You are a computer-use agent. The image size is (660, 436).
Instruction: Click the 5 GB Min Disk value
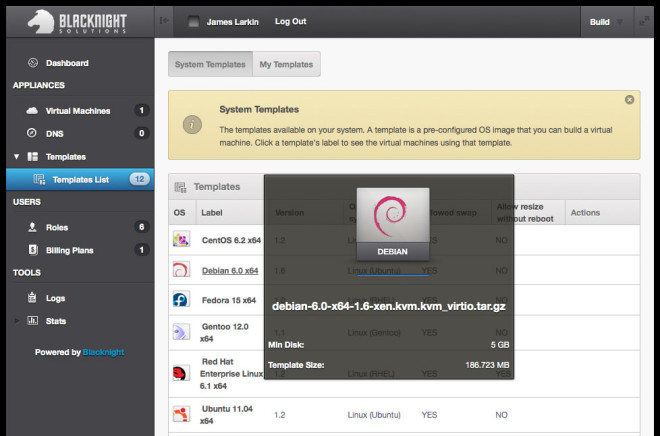pyautogui.click(x=500, y=345)
